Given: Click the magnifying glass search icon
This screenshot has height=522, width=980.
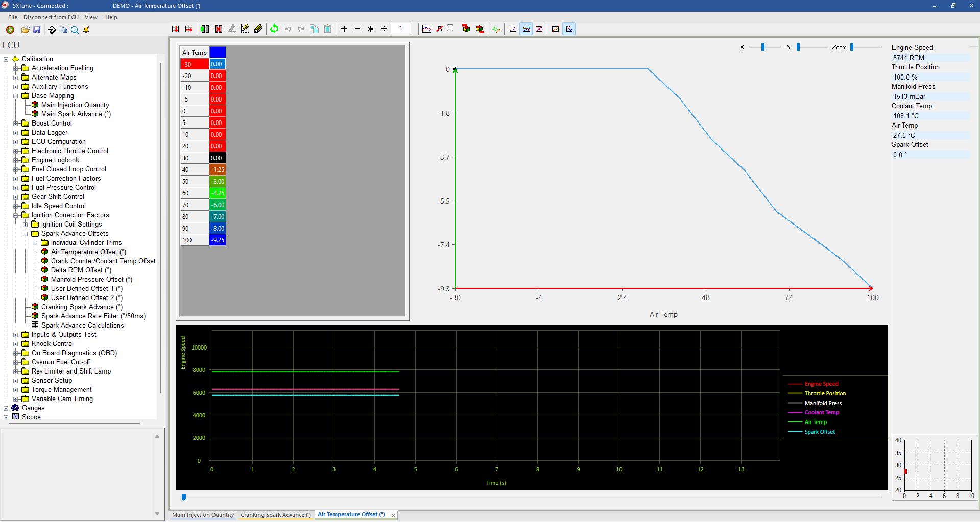Looking at the screenshot, I should coord(75,30).
